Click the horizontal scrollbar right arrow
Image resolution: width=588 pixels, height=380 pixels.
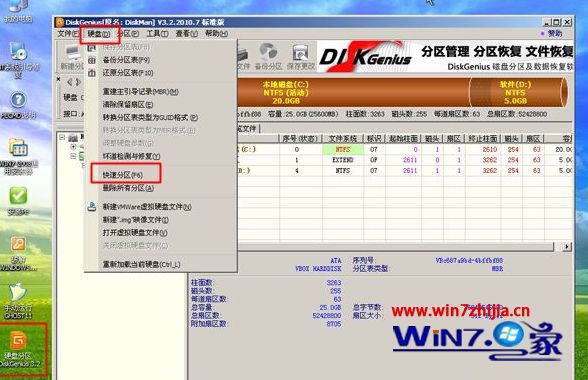pos(567,246)
